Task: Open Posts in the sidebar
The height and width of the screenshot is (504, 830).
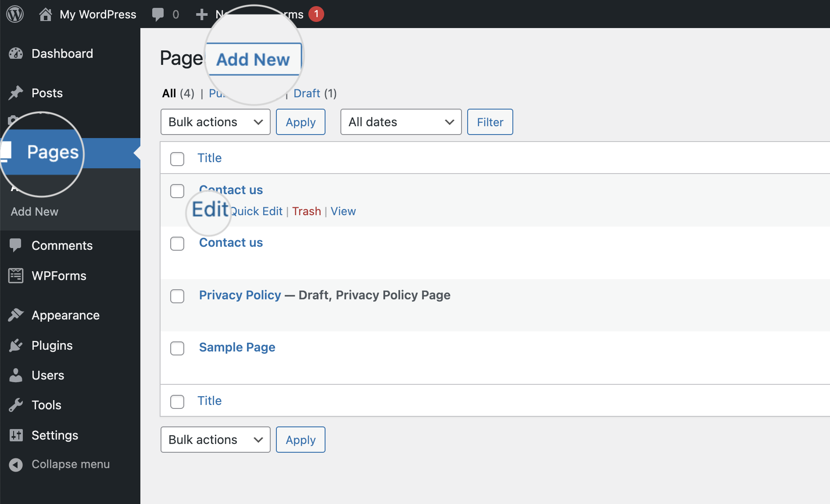Action: coord(47,93)
